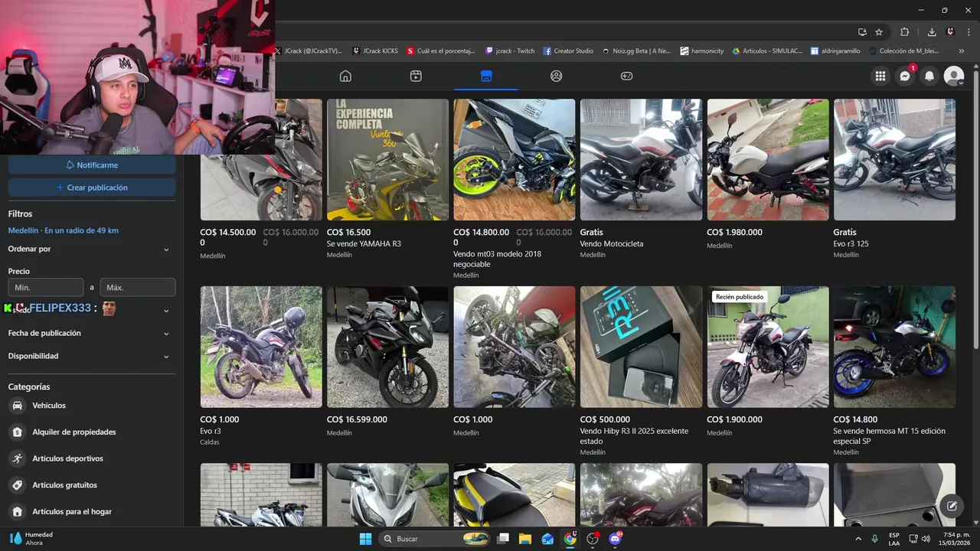Open the notifications bell icon
The height and width of the screenshot is (551, 980).
(929, 76)
